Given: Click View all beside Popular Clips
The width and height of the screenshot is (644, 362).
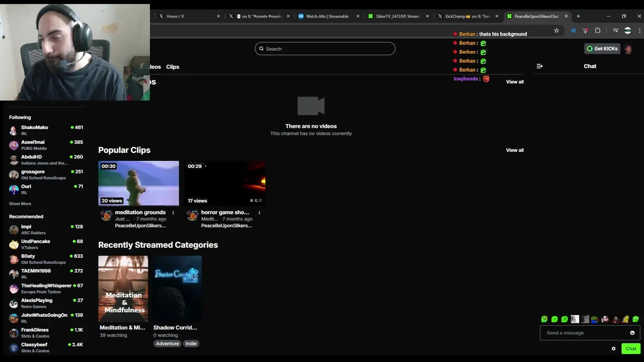Looking at the screenshot, I should (515, 150).
